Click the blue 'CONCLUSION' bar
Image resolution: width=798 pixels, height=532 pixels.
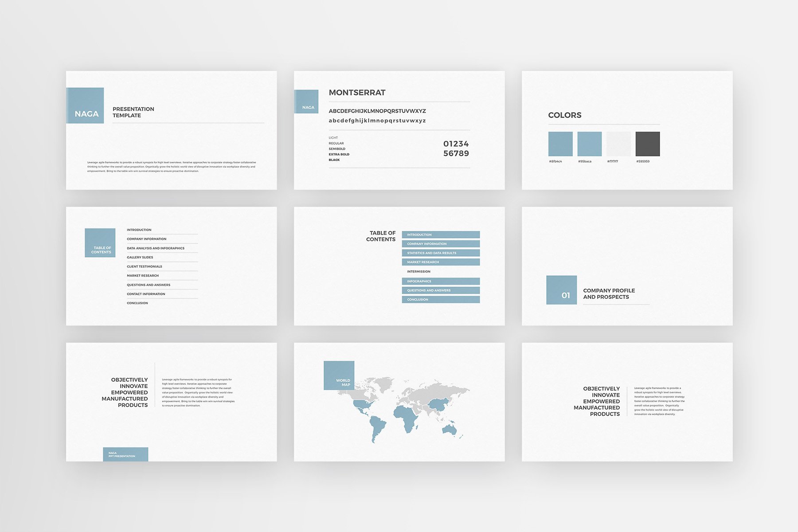(441, 300)
